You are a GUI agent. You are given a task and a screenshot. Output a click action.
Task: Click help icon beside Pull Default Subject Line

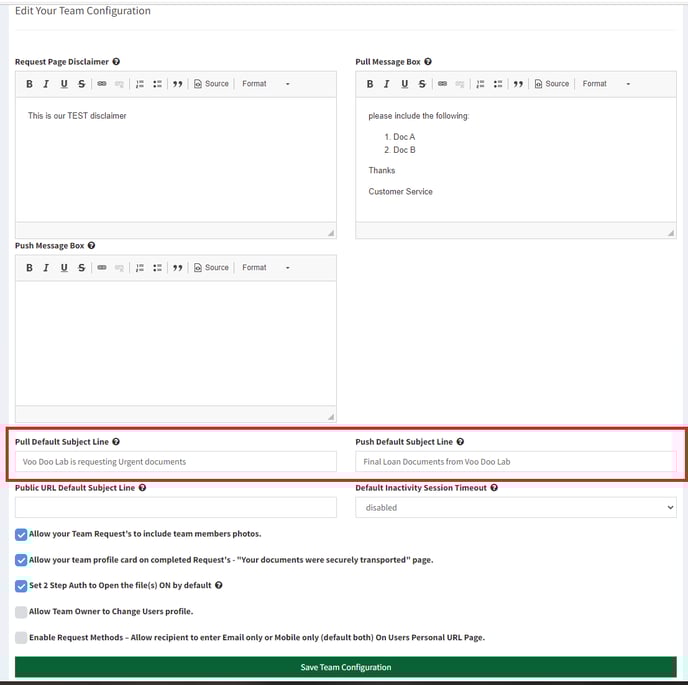tap(117, 441)
